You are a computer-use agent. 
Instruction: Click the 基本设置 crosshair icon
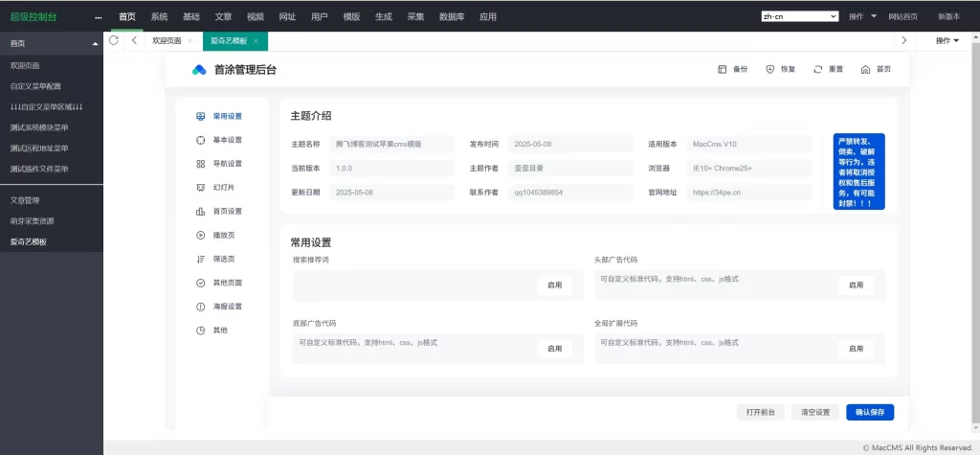pos(201,140)
